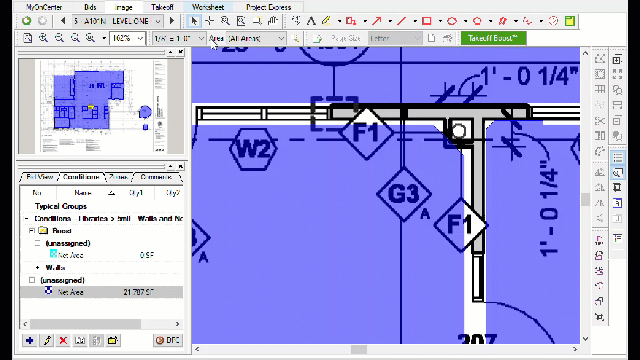Click the Takeoff Boost button
Screen dimensions: 640x360
(493, 38)
